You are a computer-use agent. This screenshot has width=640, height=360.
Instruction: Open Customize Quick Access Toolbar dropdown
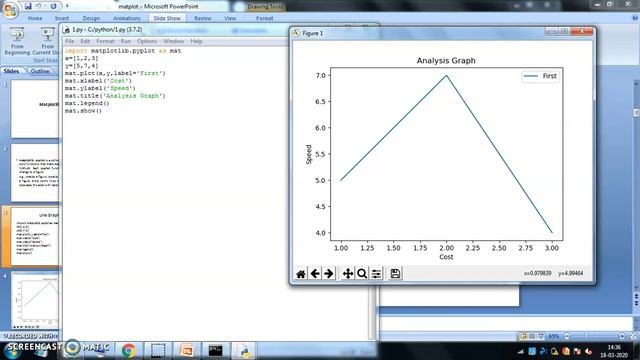click(x=67, y=6)
